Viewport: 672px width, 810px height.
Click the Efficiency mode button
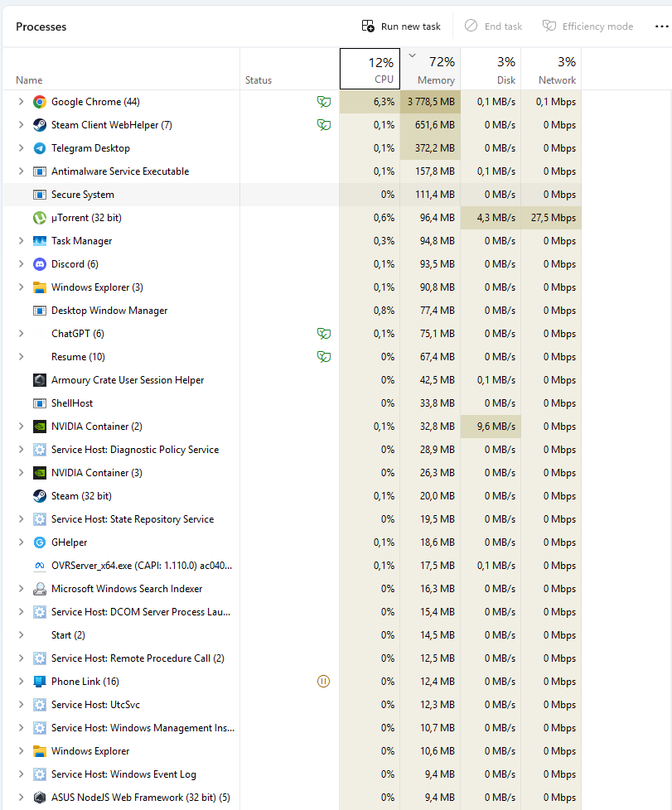(588, 27)
